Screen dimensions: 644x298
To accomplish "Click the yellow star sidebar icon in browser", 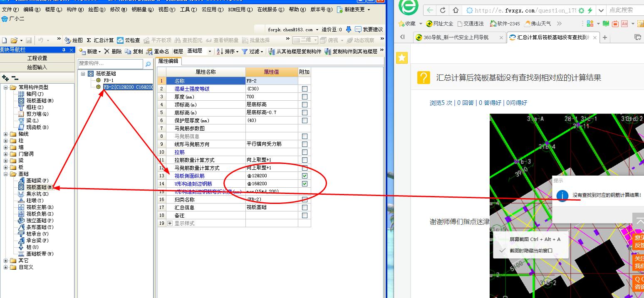I will [x=402, y=58].
